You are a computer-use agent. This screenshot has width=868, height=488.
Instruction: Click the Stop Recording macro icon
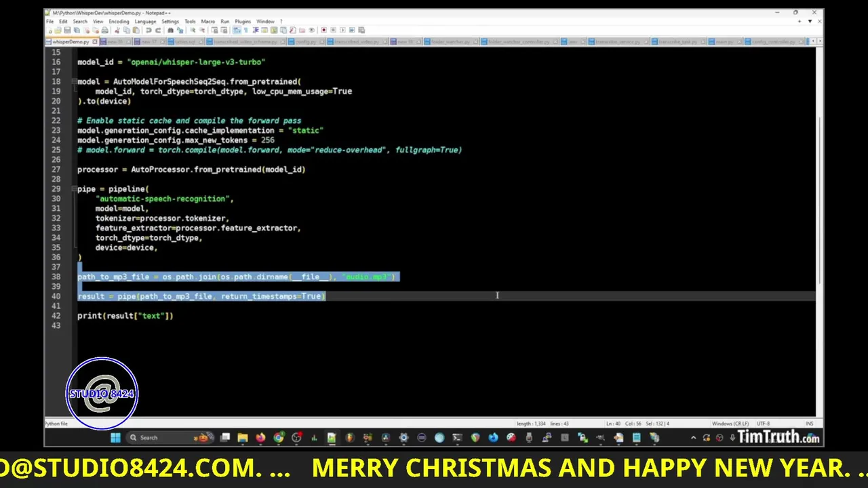pos(333,30)
